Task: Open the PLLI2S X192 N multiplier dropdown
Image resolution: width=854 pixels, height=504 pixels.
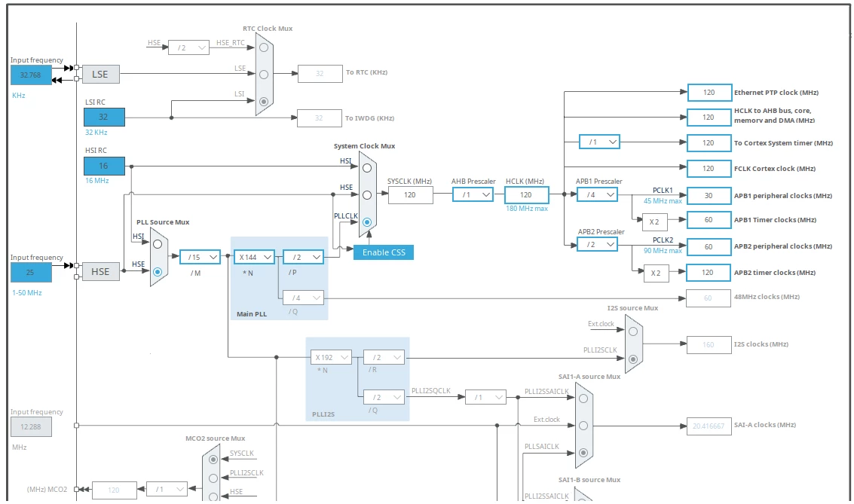Action: pyautogui.click(x=331, y=357)
